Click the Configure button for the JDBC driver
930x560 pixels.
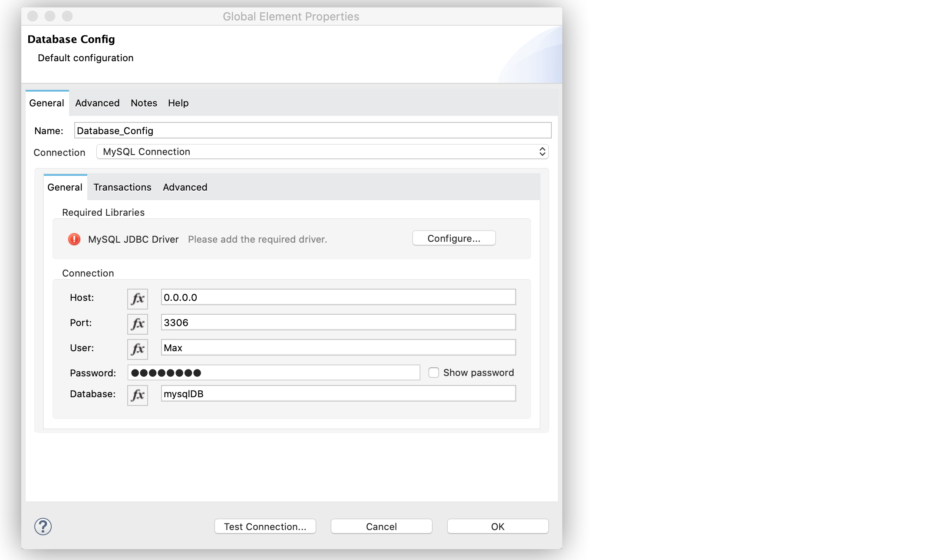453,238
